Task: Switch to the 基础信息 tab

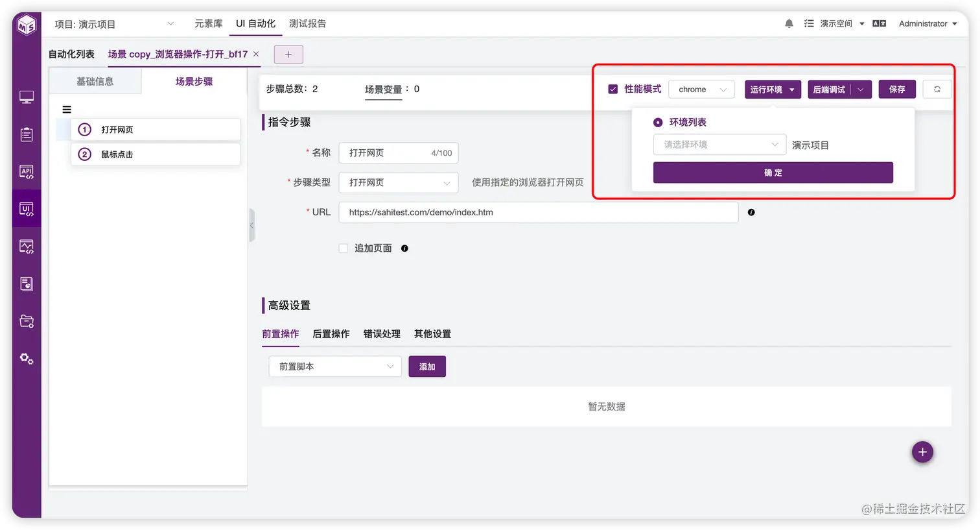Action: tap(95, 81)
